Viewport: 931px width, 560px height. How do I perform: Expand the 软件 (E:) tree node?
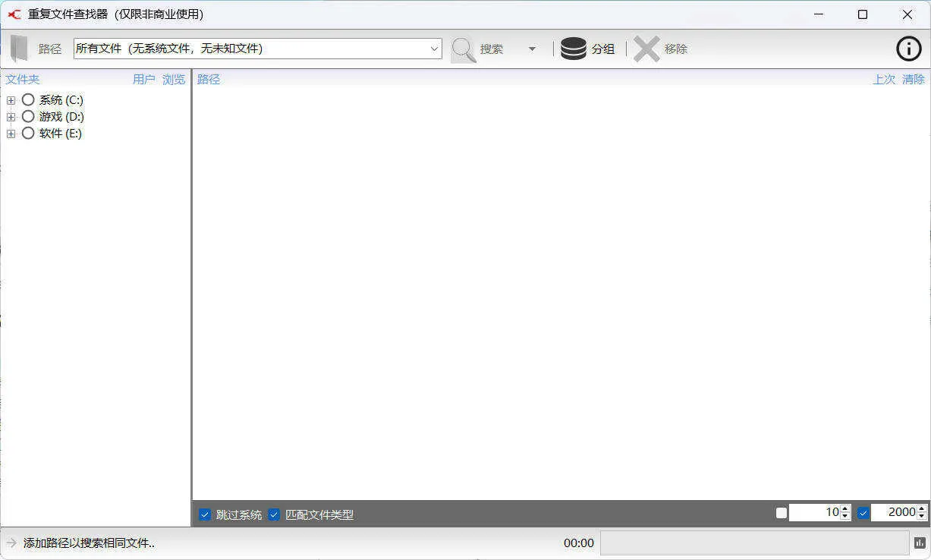pos(11,133)
